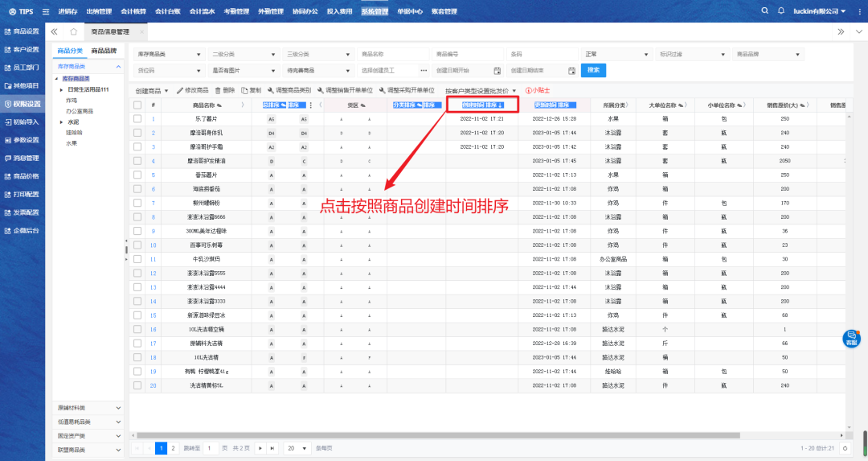868x461 pixels.
Task: Collapse sidebar with the hamburger menu icon
Action: 45,11
